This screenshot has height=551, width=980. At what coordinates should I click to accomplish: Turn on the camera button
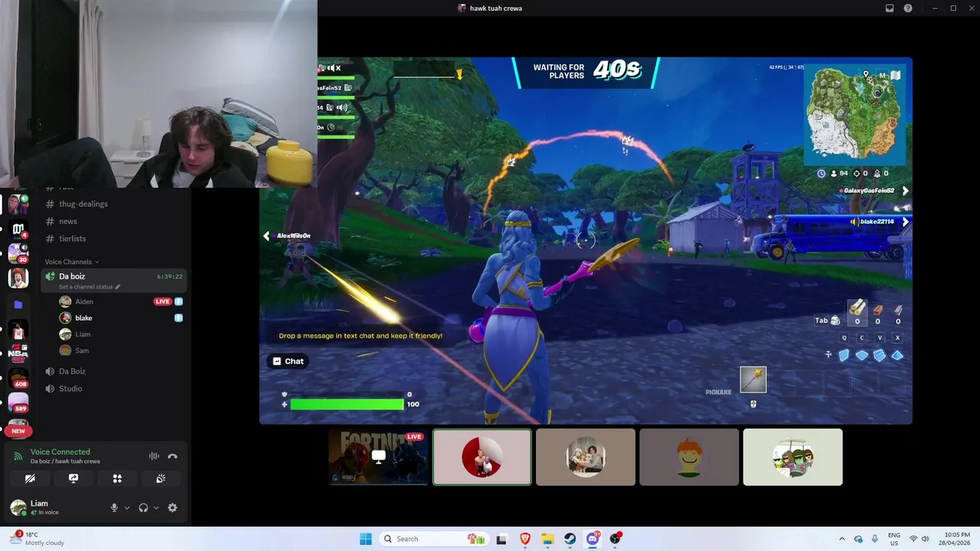point(30,478)
